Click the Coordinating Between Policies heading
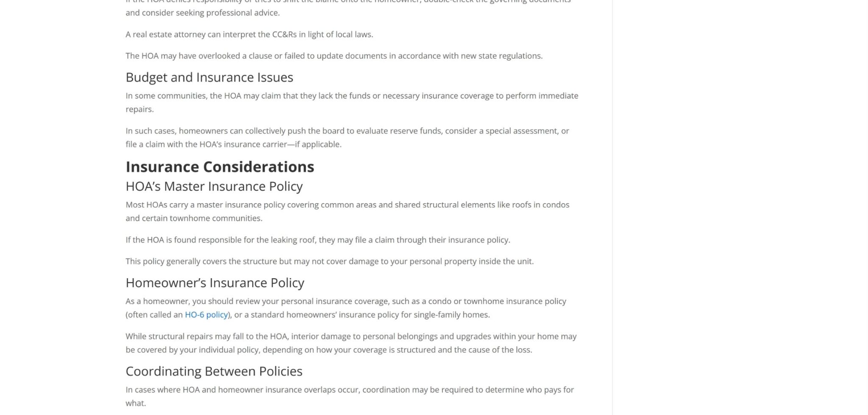Image resolution: width=868 pixels, height=415 pixels. pos(214,371)
